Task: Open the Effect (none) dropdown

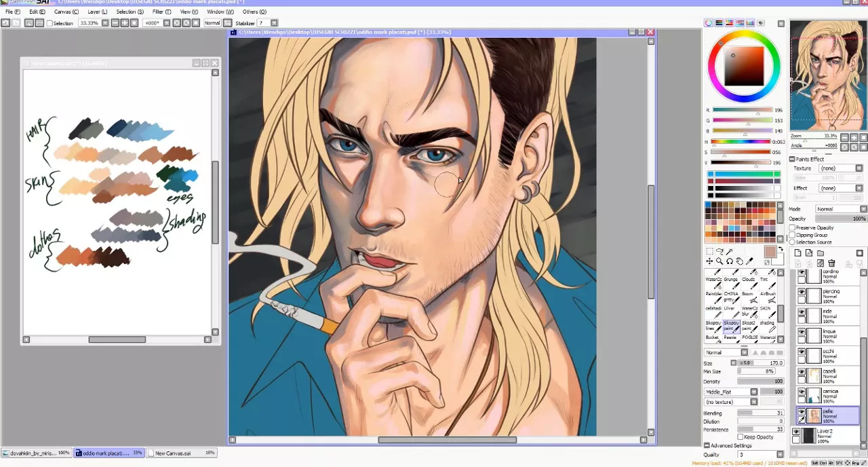Action: 859,188
